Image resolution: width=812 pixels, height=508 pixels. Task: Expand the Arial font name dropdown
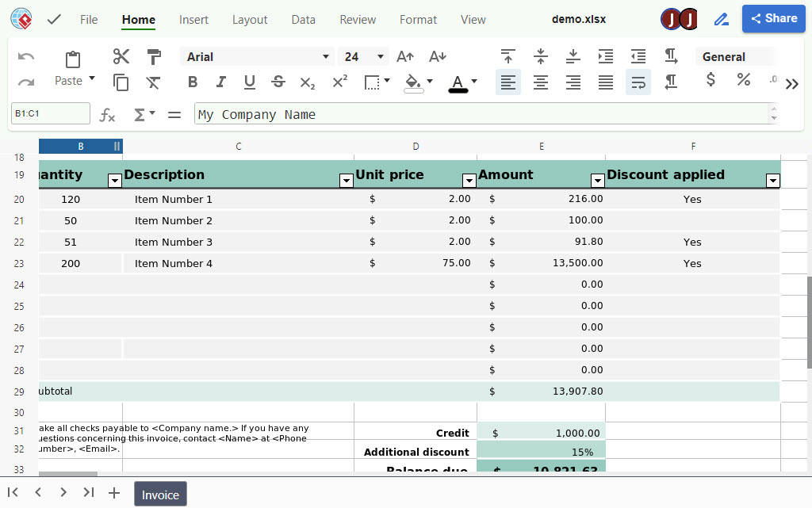325,56
